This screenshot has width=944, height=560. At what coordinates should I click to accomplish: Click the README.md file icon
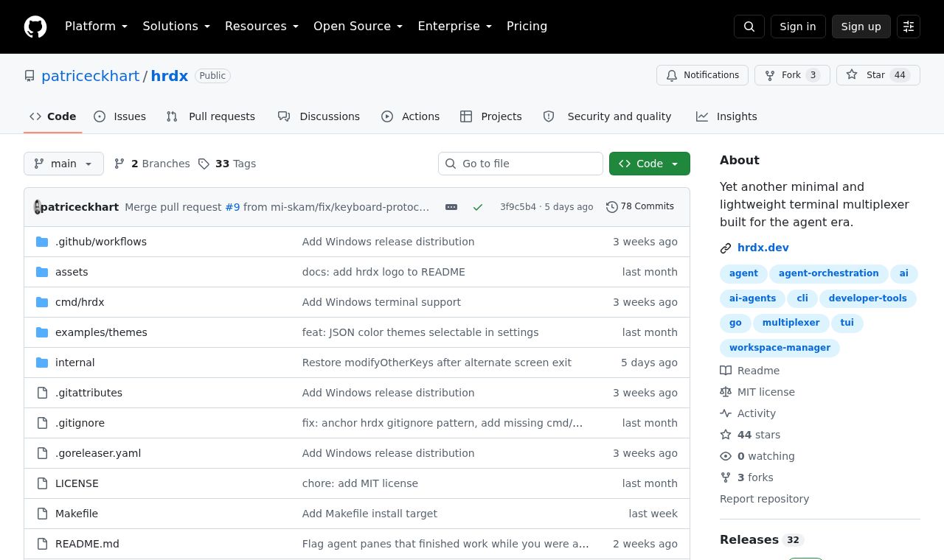point(42,544)
